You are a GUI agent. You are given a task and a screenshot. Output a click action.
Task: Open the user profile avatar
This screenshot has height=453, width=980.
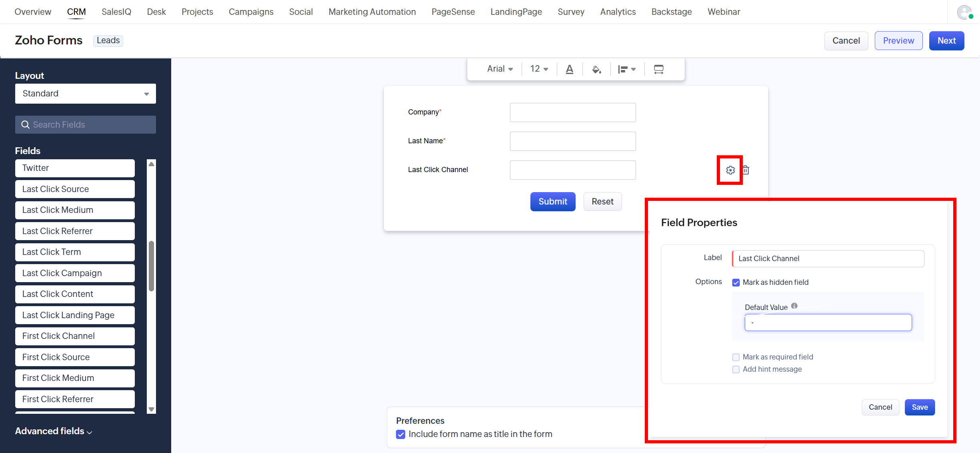click(965, 12)
